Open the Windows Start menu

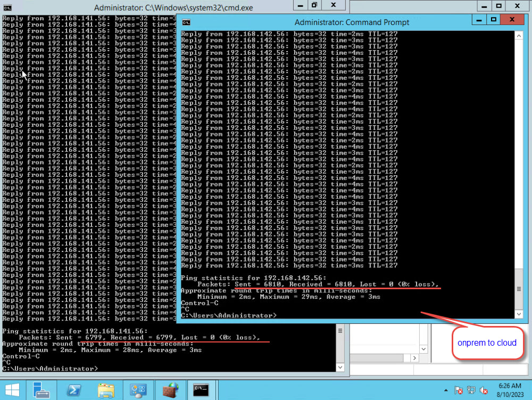point(12,389)
